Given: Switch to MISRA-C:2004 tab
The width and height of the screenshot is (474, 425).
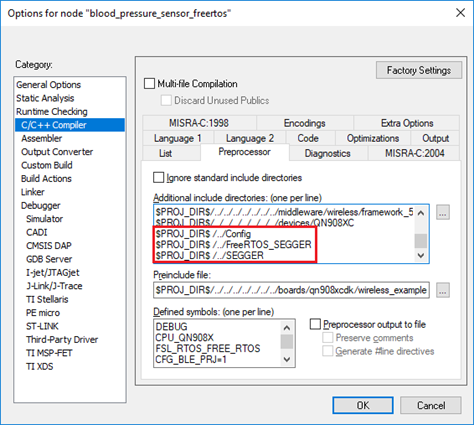Looking at the screenshot, I should pos(415,153).
